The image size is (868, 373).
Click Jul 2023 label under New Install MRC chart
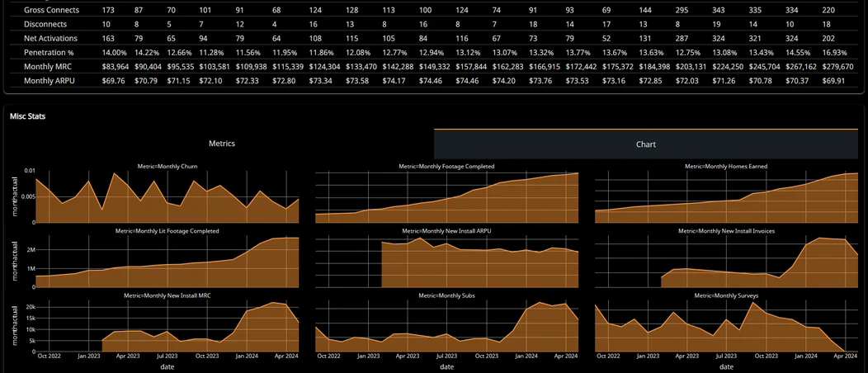pos(167,356)
